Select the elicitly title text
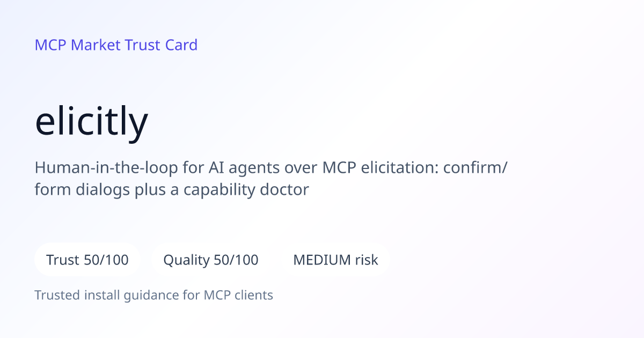 91,121
